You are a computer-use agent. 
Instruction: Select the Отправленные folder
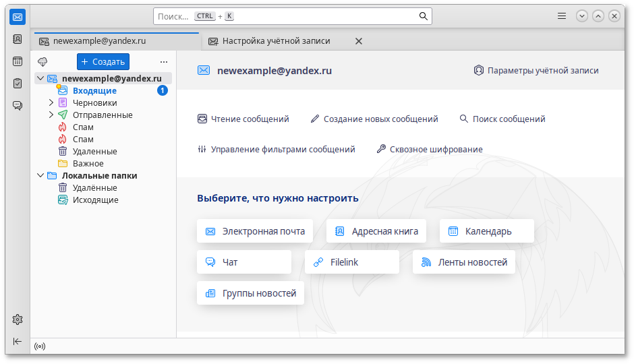pos(103,115)
